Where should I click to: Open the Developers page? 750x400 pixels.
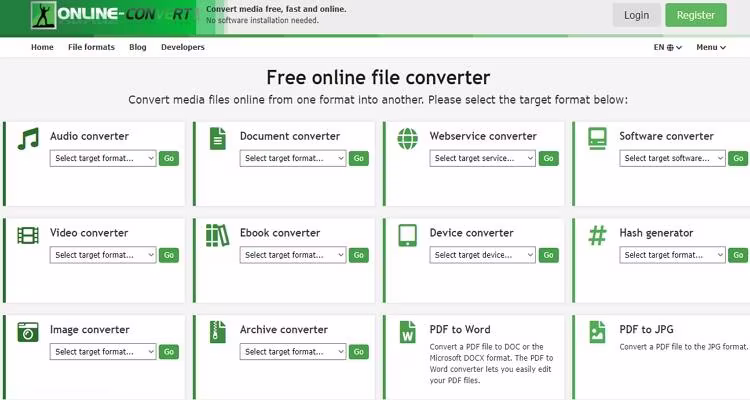[x=183, y=47]
